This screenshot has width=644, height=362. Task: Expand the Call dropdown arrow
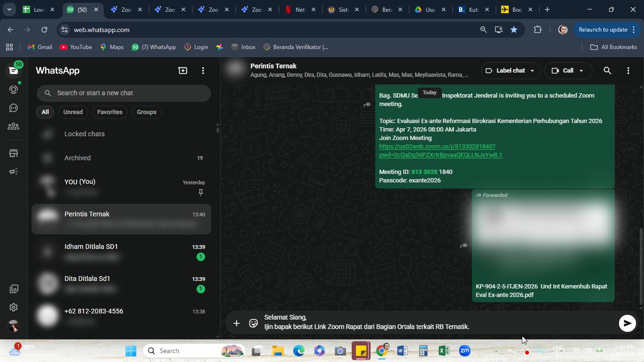click(x=581, y=71)
